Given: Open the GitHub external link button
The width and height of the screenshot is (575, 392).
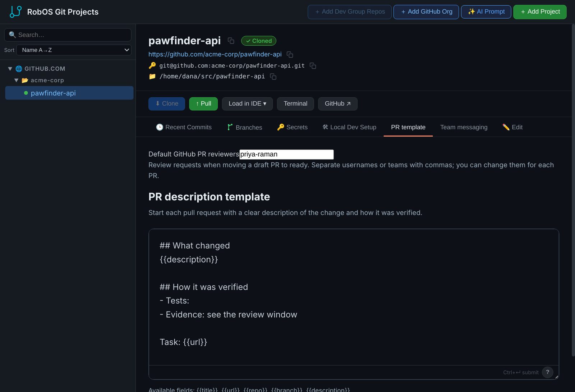Looking at the screenshot, I should click(x=338, y=104).
